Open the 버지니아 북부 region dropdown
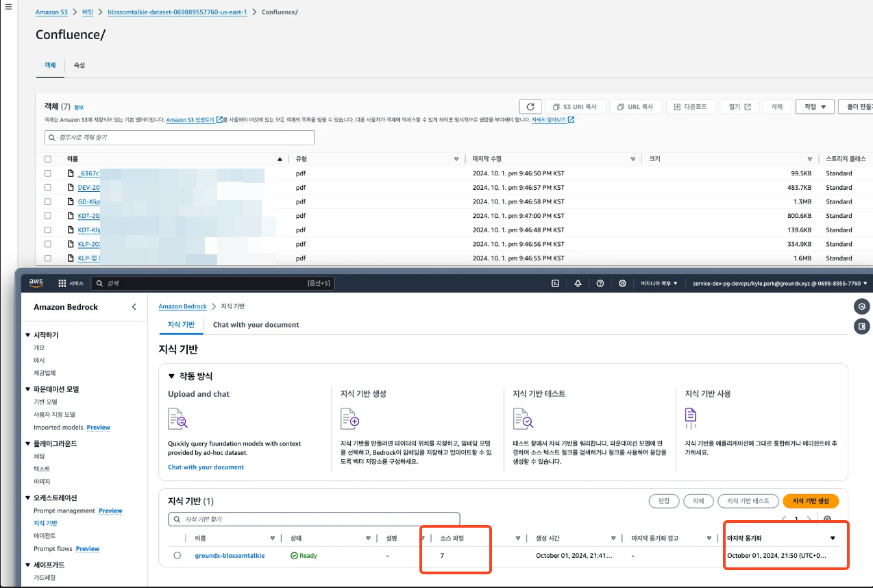This screenshot has height=588, width=873. 659,283
